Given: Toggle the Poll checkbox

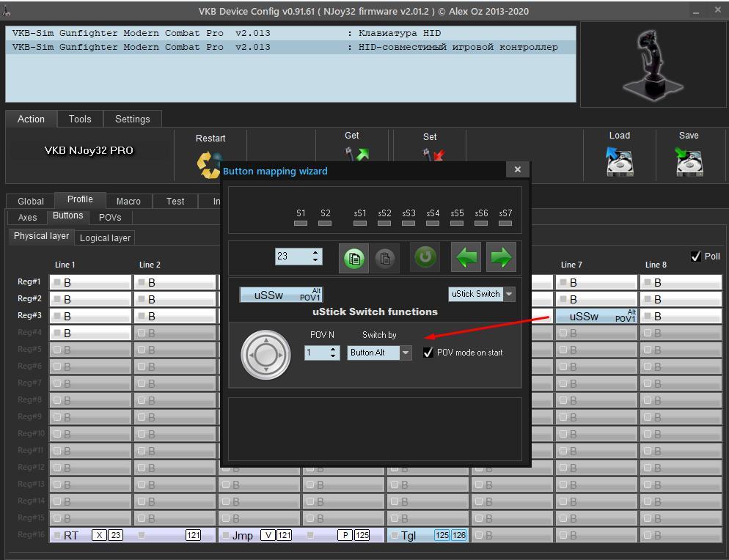Looking at the screenshot, I should coord(695,256).
